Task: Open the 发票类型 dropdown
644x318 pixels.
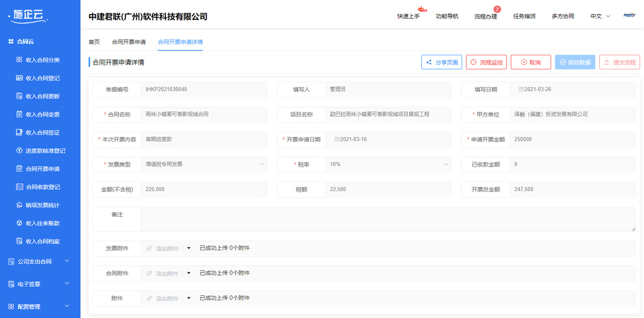Action: click(204, 164)
